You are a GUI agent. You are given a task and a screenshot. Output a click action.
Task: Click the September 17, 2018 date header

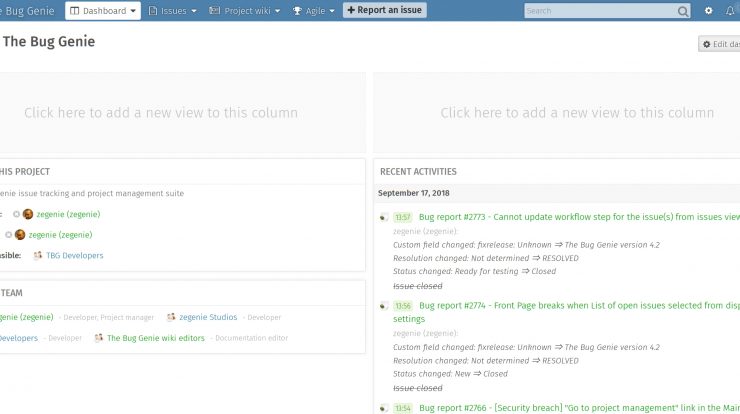pyautogui.click(x=413, y=193)
